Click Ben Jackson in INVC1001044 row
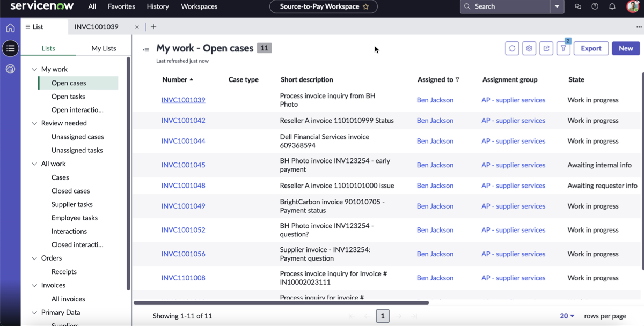This screenshot has height=326, width=644. click(435, 141)
